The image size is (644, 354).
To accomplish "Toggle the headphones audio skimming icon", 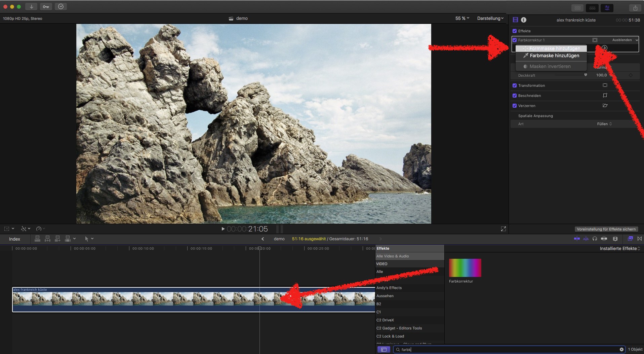I will (595, 239).
